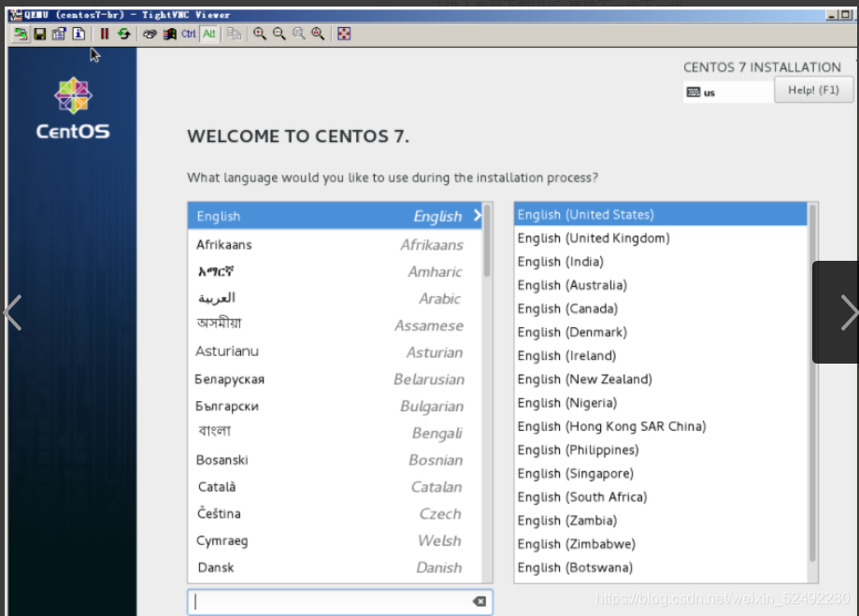Viewport: 859px width, 616px height.
Task: Select Dansk language row
Action: (x=335, y=566)
